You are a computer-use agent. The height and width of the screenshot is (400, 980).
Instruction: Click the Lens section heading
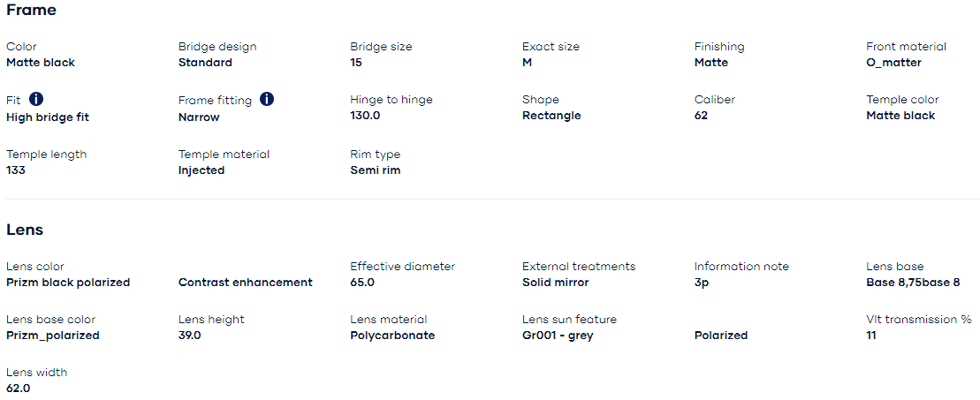[25, 230]
